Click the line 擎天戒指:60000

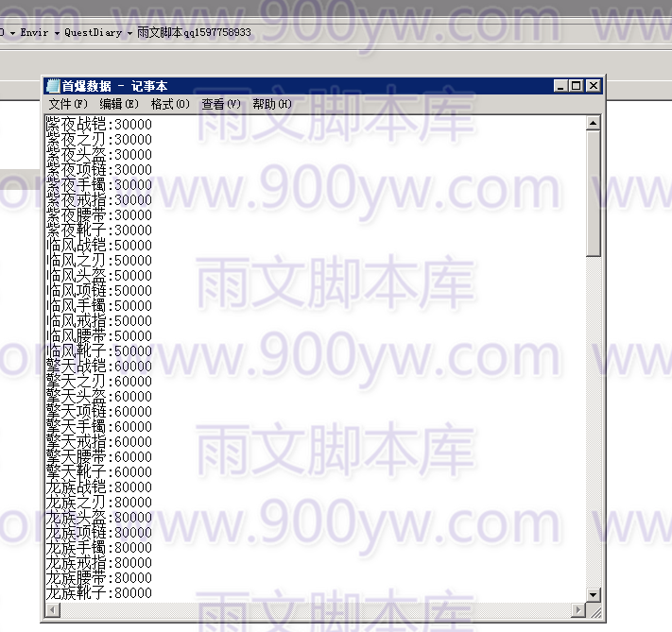tap(99, 441)
